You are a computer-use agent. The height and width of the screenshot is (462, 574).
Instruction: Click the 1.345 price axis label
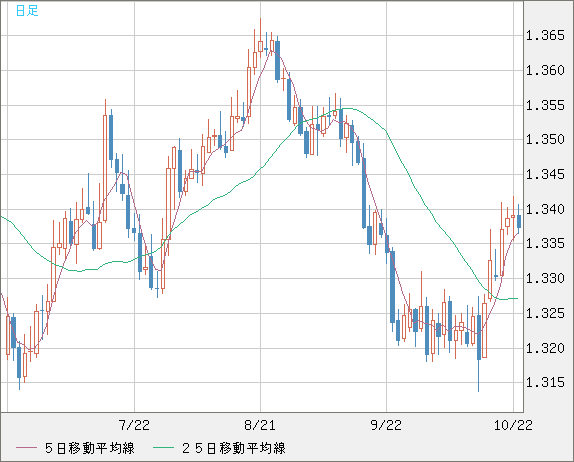pyautogui.click(x=545, y=174)
